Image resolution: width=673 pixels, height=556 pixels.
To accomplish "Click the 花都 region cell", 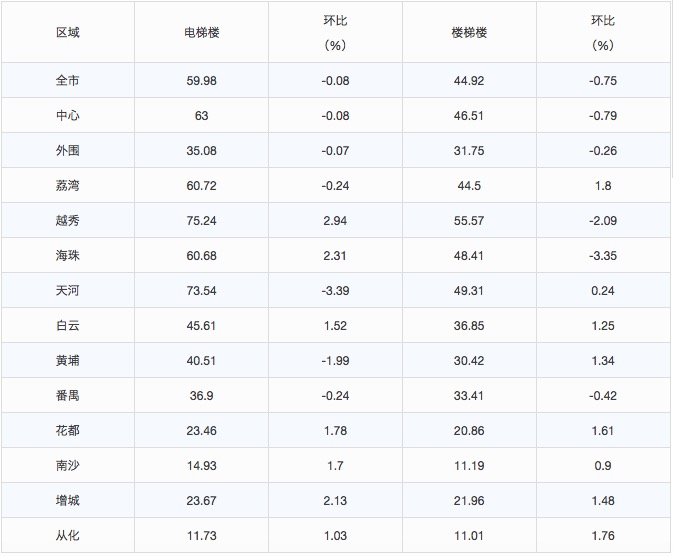I will [x=67, y=431].
